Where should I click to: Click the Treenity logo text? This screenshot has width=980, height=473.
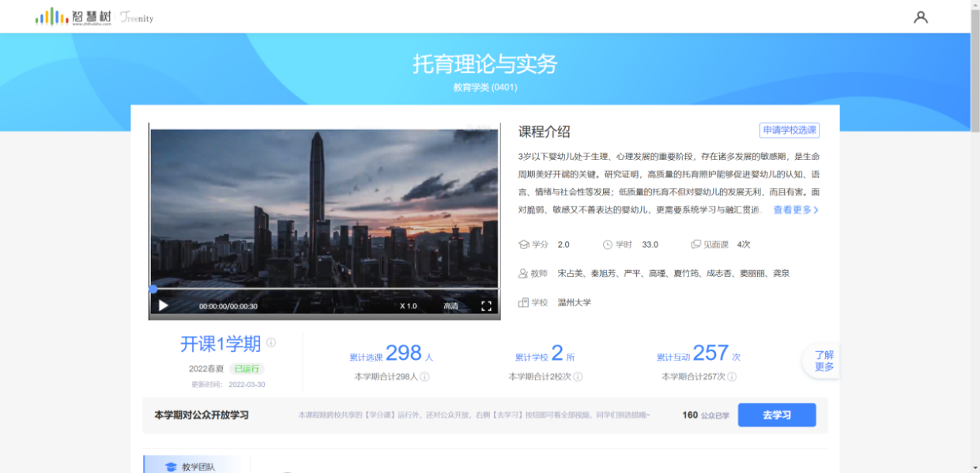(x=138, y=17)
